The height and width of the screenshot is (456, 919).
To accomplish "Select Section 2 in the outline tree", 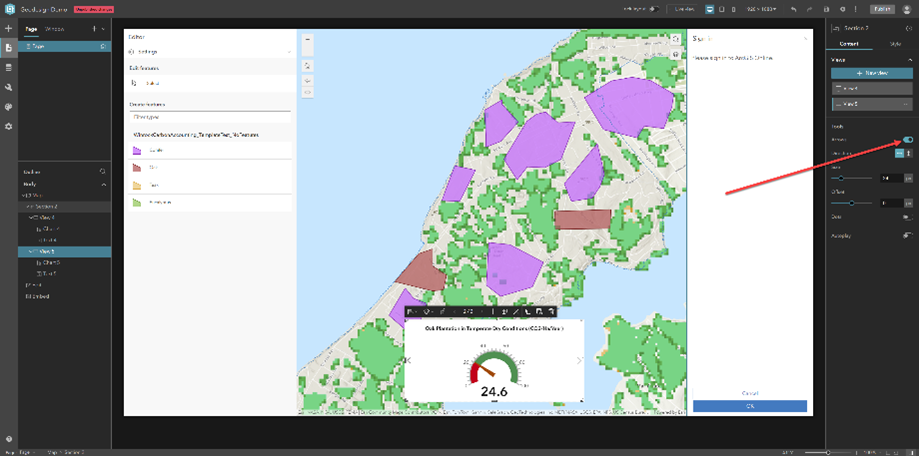I will pos(64,206).
